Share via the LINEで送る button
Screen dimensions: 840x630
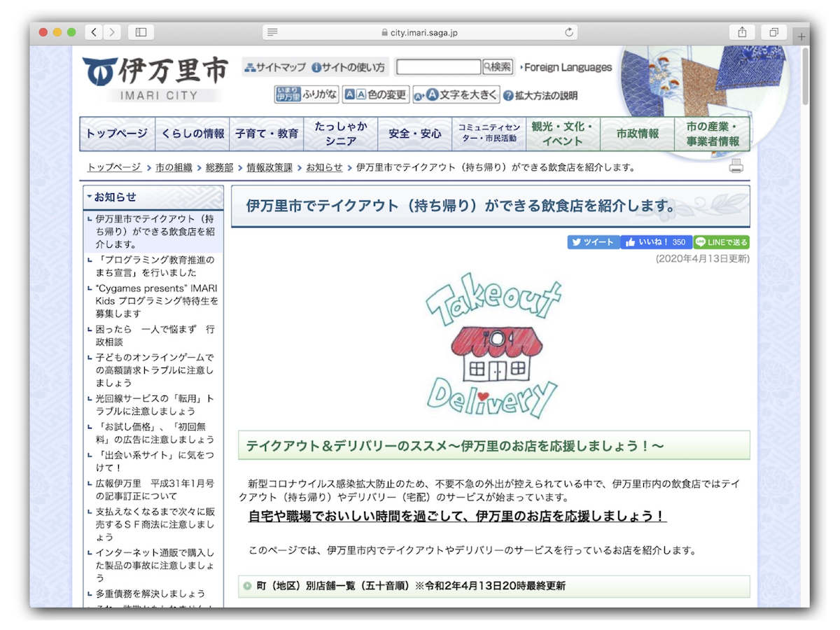point(722,242)
